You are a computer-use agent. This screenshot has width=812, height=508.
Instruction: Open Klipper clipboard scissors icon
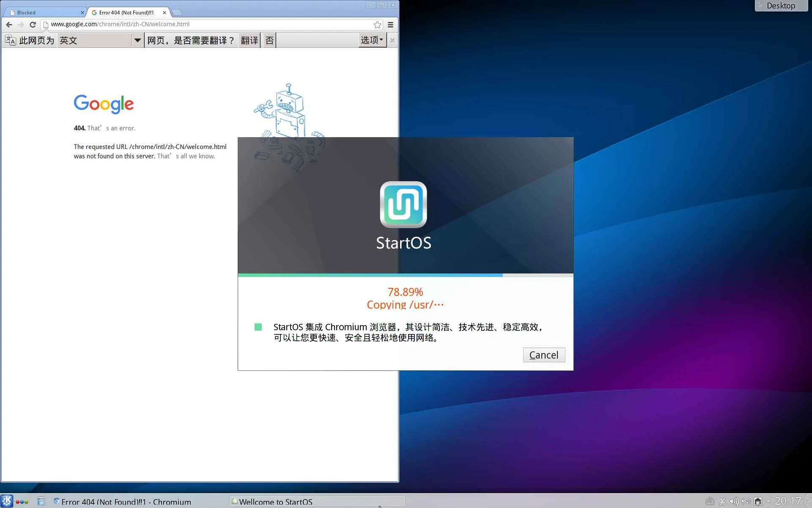point(722,501)
